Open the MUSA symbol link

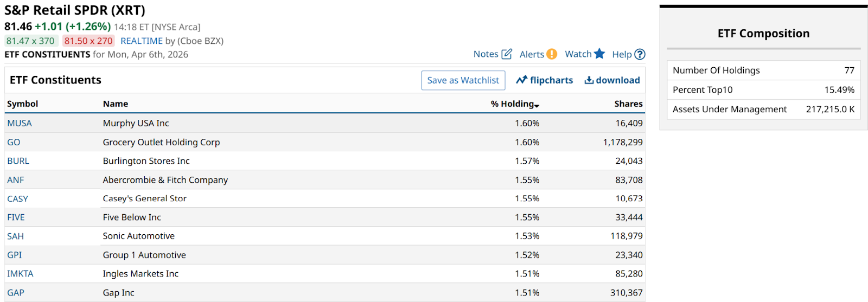[x=20, y=123]
